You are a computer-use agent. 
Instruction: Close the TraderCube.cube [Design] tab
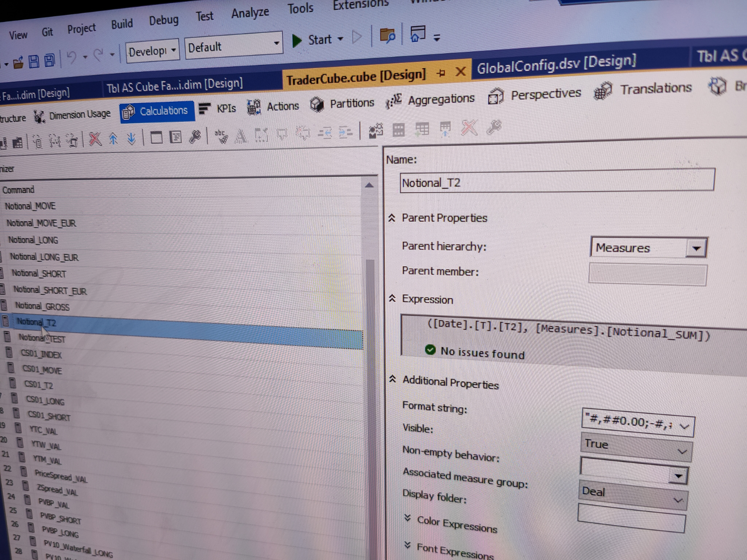461,71
